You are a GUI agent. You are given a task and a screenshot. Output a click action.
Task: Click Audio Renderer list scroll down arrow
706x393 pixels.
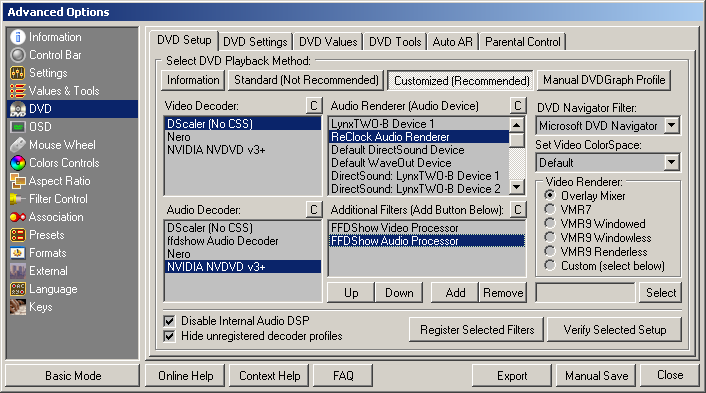[x=517, y=187]
